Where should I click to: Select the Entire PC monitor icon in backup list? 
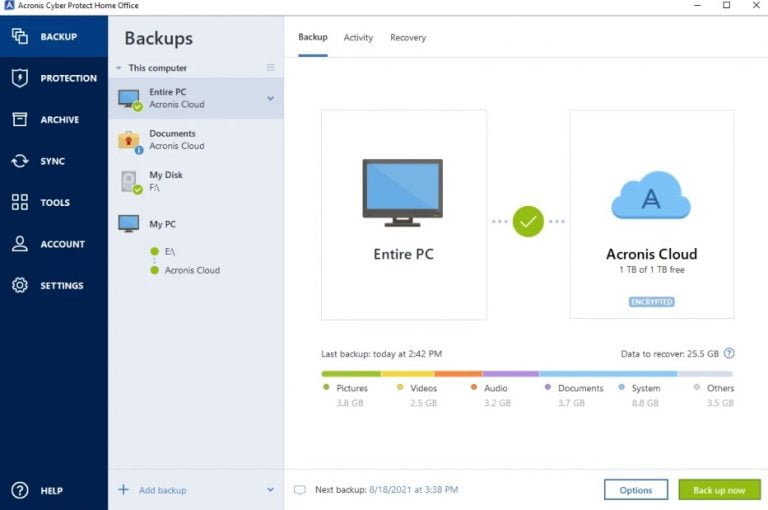(130, 99)
